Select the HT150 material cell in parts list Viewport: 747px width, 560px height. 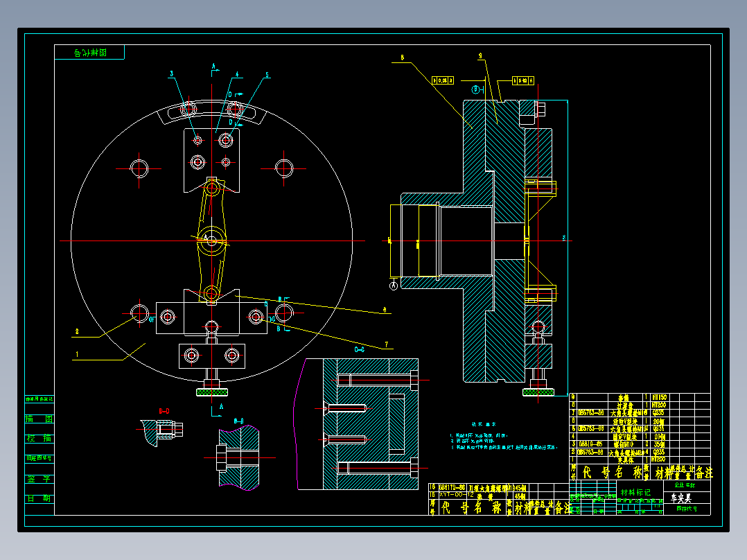click(660, 397)
